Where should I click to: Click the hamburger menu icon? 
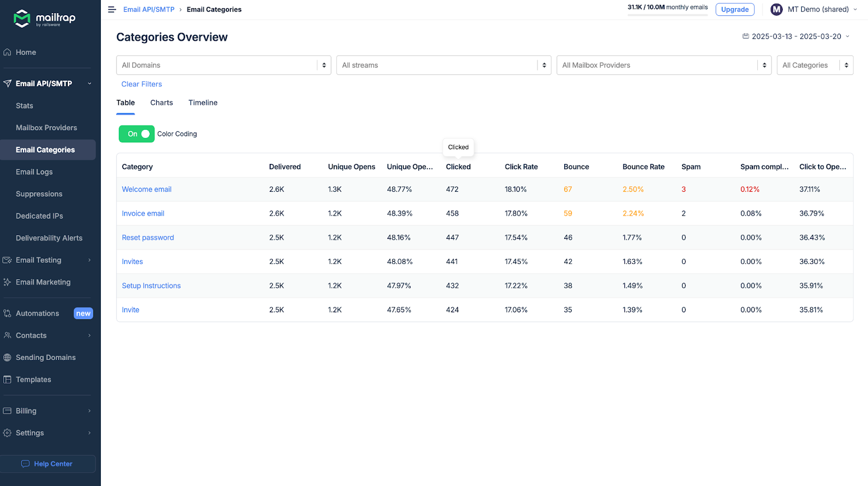tap(112, 10)
